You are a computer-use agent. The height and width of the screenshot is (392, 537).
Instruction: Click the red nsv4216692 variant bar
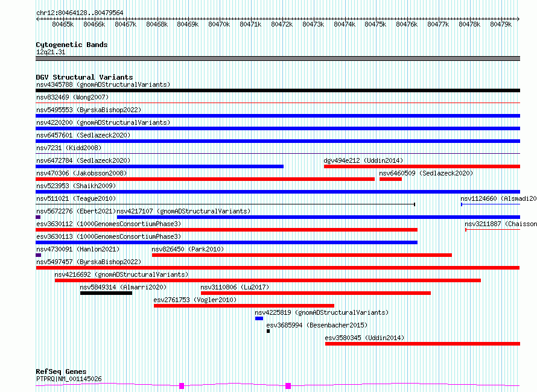pyautogui.click(x=268, y=280)
